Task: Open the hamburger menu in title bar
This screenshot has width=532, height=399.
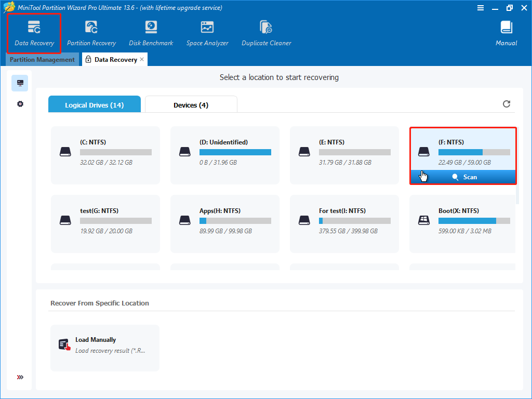Action: [481, 8]
